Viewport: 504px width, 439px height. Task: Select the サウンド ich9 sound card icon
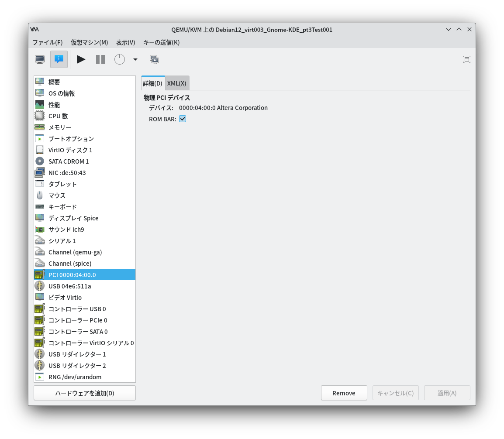(x=40, y=229)
